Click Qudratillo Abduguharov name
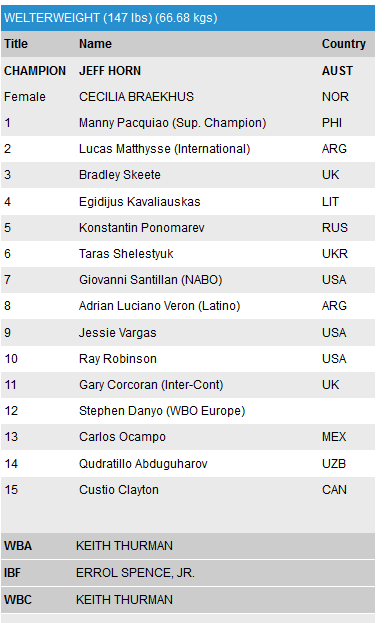This screenshot has width=385, height=623. [x=143, y=464]
